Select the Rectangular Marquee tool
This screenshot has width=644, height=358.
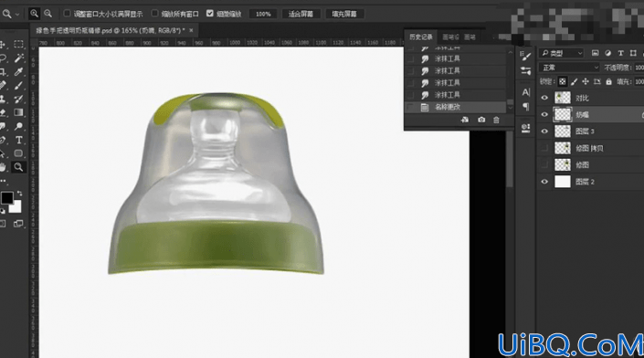point(18,45)
